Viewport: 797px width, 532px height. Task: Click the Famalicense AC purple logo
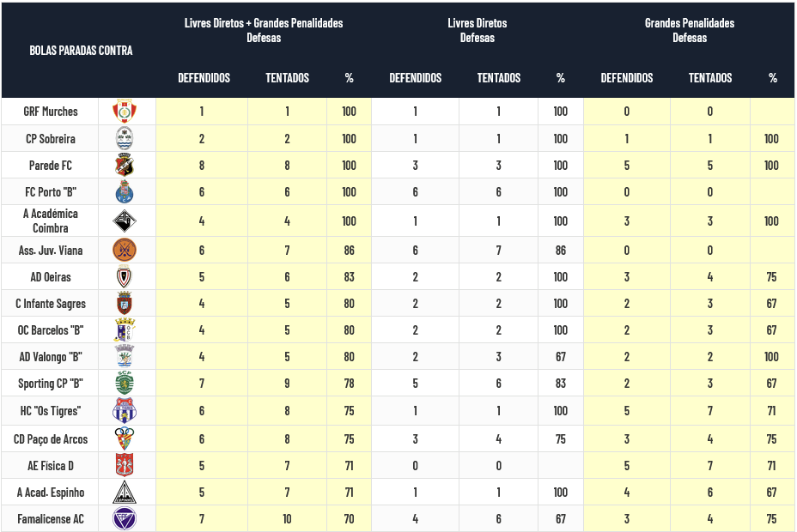pos(125,518)
